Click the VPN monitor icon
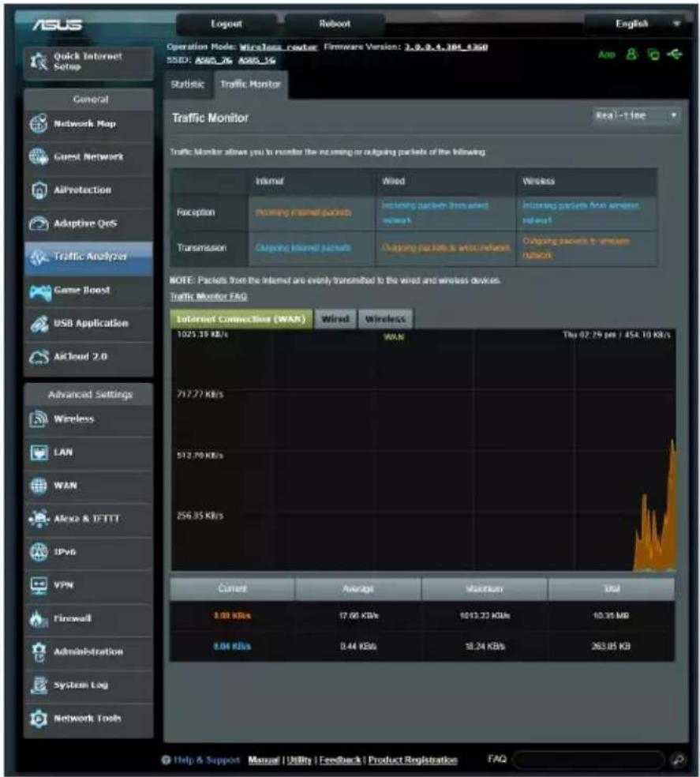This screenshot has width=700, height=777. pyautogui.click(x=39, y=585)
